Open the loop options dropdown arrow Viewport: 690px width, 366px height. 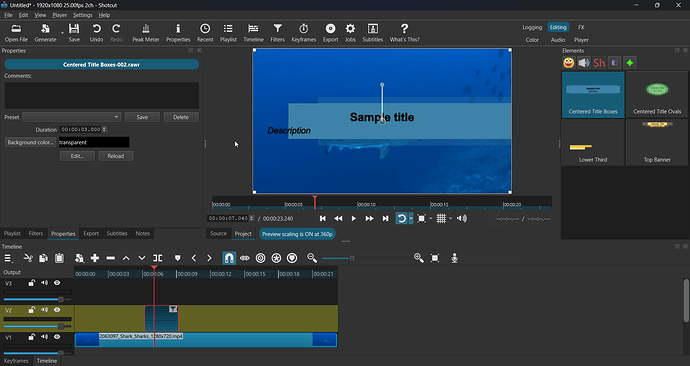pyautogui.click(x=411, y=218)
